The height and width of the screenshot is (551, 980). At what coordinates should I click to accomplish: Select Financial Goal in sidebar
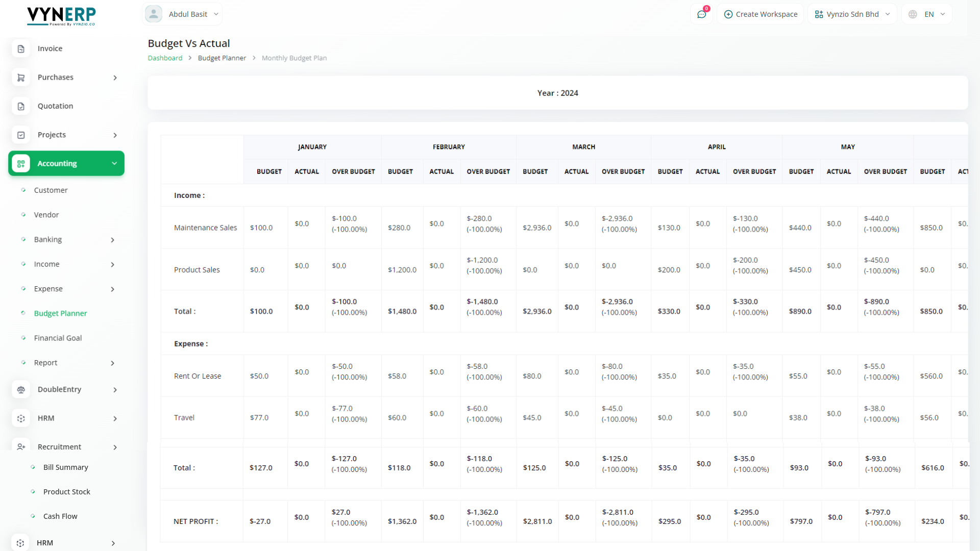(x=58, y=338)
